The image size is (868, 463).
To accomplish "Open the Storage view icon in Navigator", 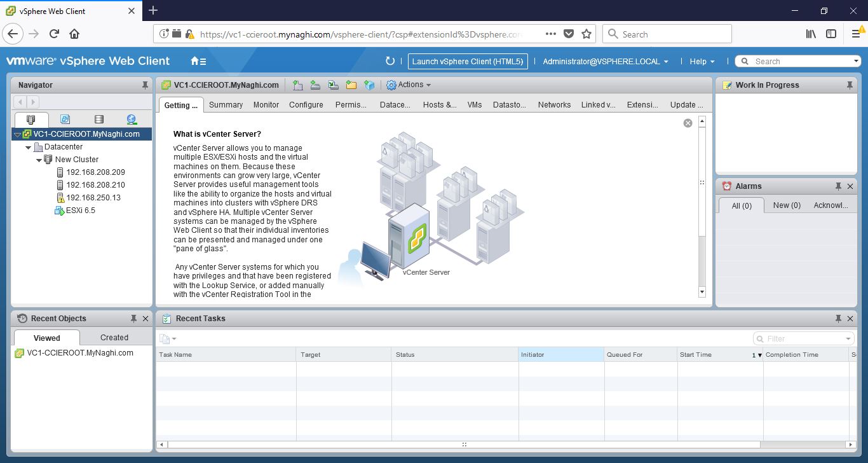I will (98, 120).
